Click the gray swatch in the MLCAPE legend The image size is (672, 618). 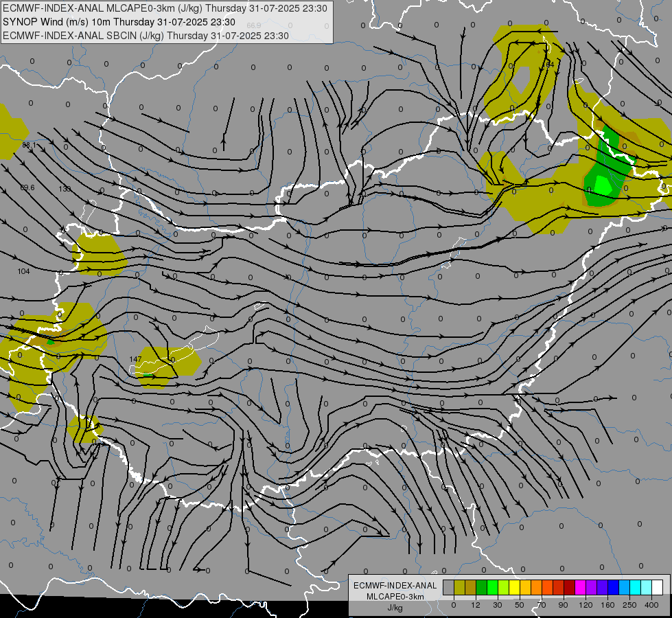pos(449,587)
